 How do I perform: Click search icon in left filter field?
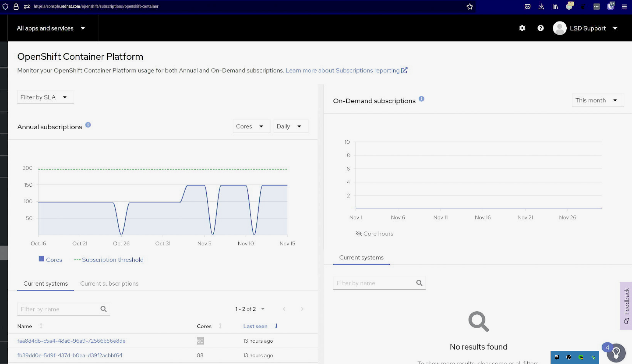point(104,309)
